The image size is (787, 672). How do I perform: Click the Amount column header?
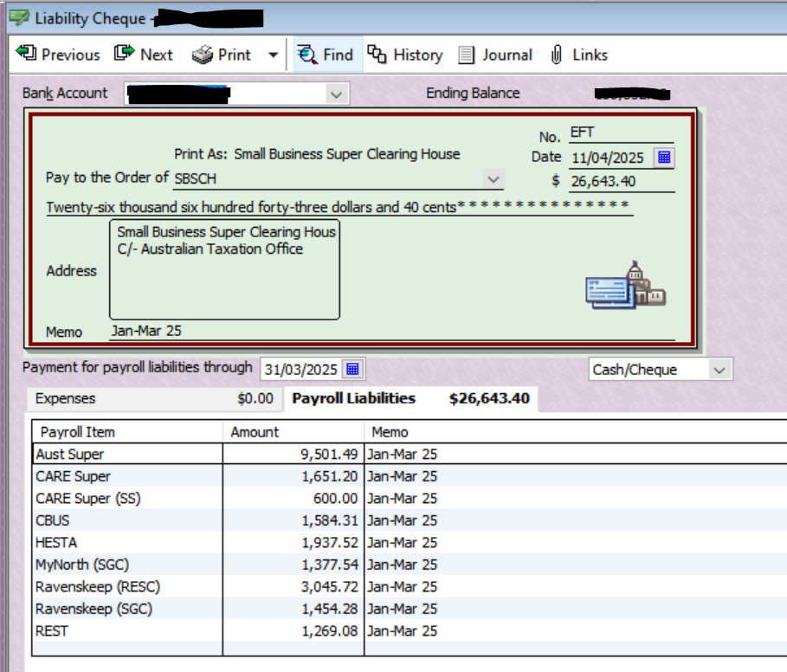(294, 432)
